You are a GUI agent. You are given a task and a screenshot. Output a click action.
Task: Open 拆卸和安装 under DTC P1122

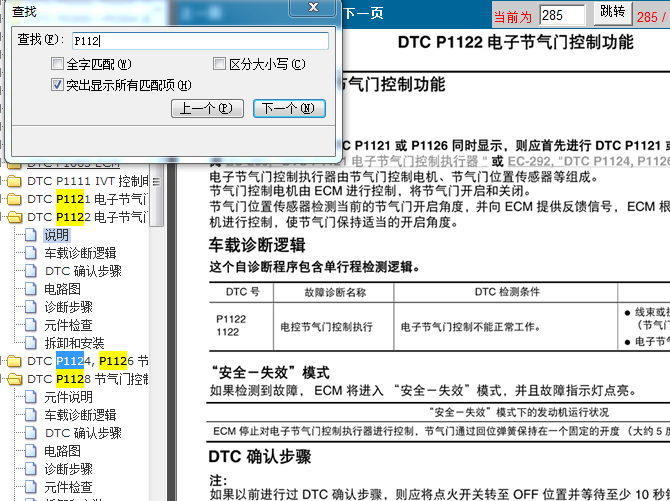(74, 343)
